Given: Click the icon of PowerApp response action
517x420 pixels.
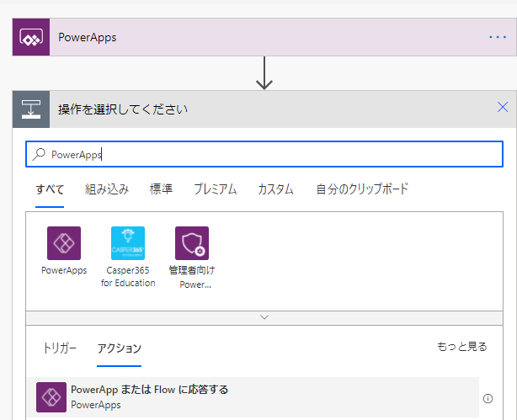Looking at the screenshot, I should 51,397.
